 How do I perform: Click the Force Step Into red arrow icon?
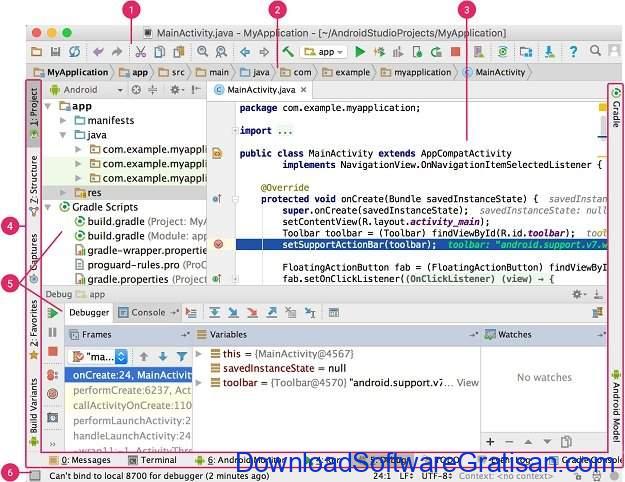tap(252, 313)
